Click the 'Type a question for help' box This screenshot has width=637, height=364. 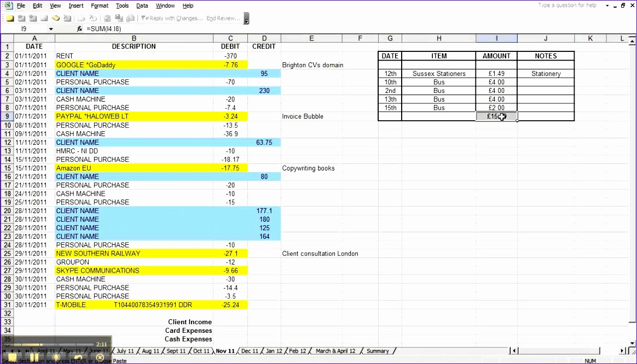pyautogui.click(x=567, y=5)
